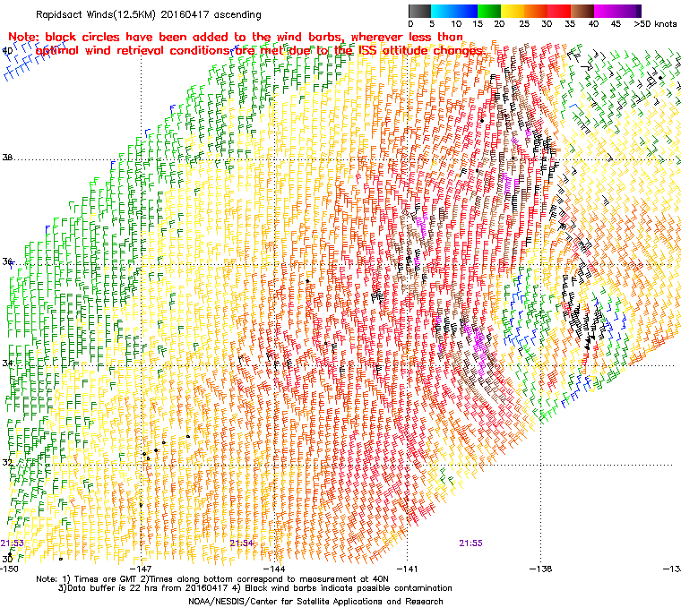Click the '45' legend scale label

click(616, 24)
